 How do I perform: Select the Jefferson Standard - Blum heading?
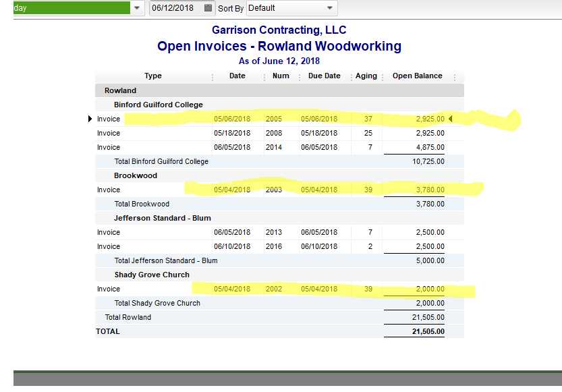click(x=163, y=218)
